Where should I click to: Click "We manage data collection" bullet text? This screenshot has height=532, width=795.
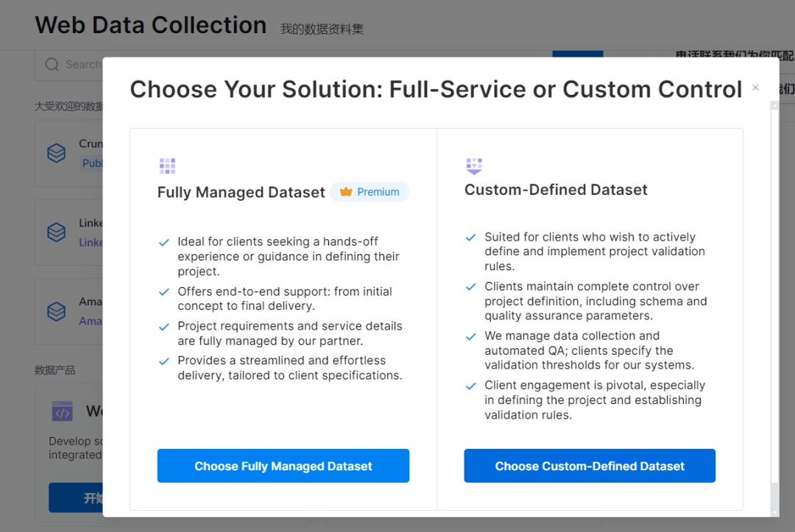[x=589, y=350]
